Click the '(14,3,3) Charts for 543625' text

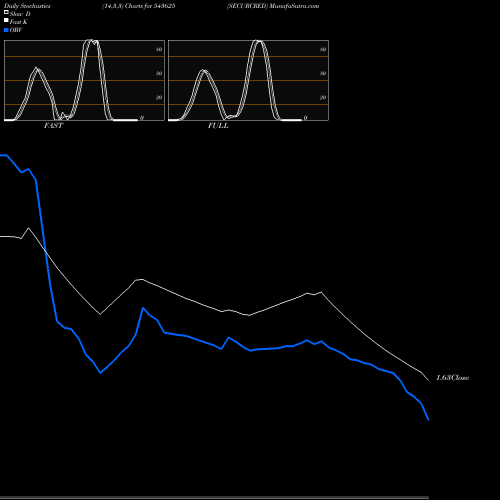coord(139,6)
